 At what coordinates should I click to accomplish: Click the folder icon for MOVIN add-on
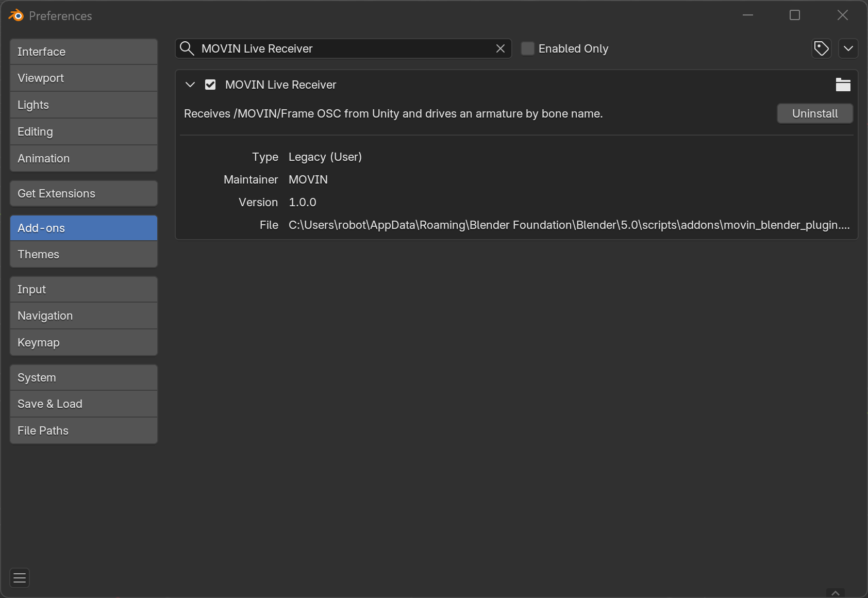[843, 85]
